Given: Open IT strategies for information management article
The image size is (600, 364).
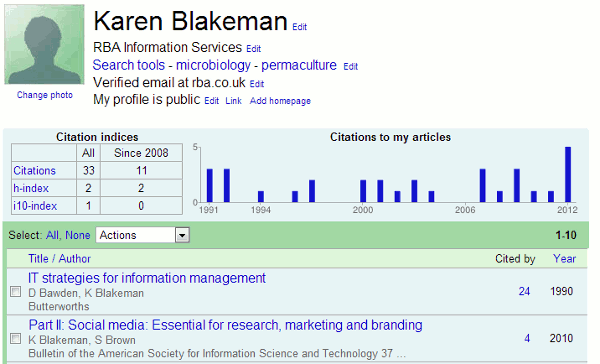Looking at the screenshot, I should (147, 278).
